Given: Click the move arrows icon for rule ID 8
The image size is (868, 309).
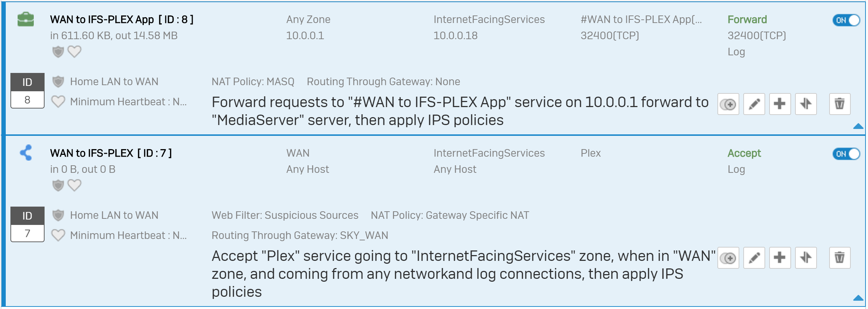Looking at the screenshot, I should pos(806,104).
